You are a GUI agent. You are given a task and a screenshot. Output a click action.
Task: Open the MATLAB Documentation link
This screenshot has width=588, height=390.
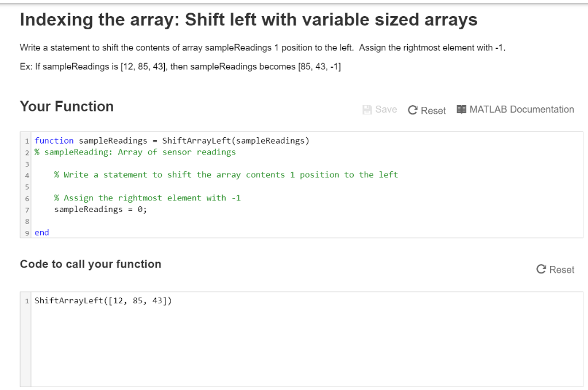(515, 109)
